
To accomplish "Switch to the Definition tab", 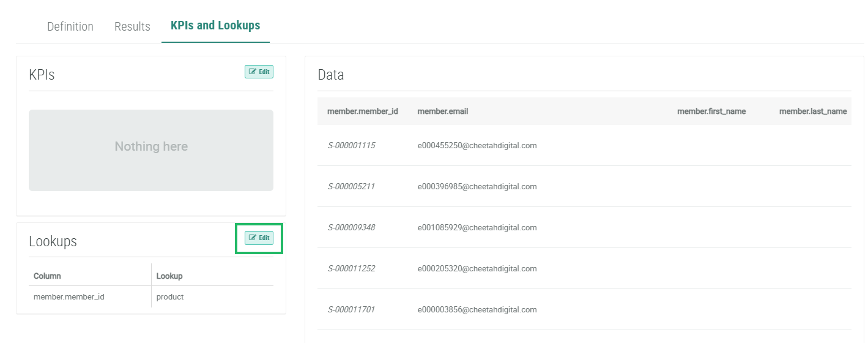I will (x=70, y=26).
